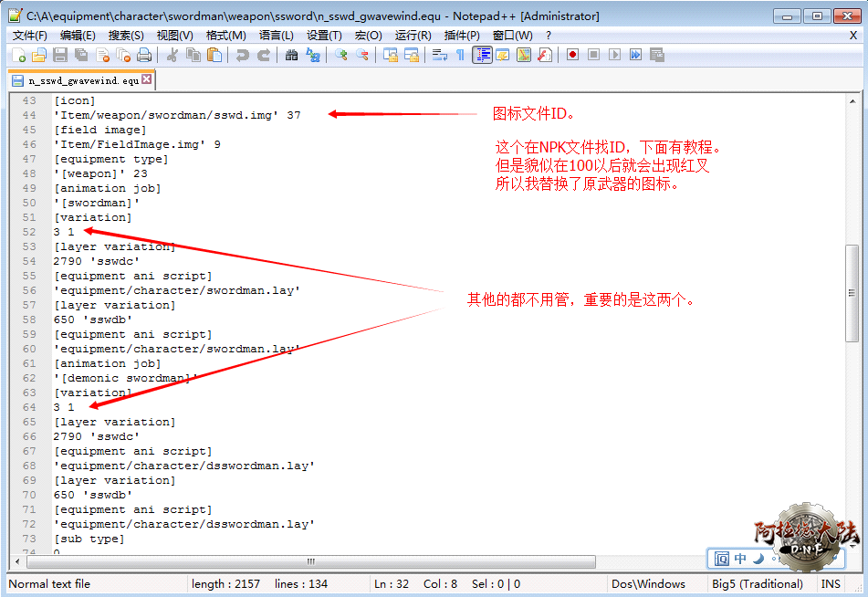Open Find with the binoculars icon
The width and height of the screenshot is (868, 597).
(291, 55)
